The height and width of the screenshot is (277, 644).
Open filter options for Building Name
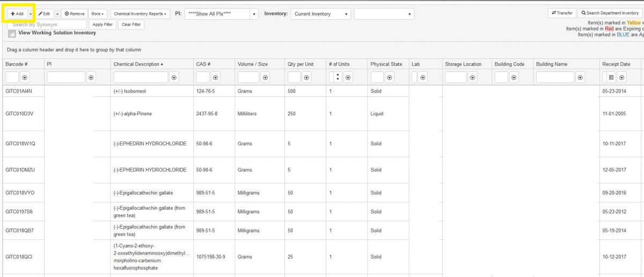coord(580,78)
